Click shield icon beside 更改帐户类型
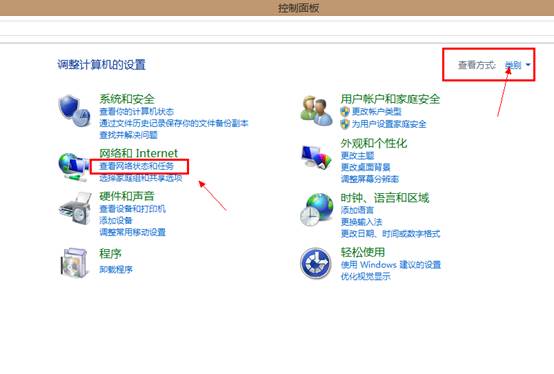Viewport: 554px width, 374px height. tap(345, 112)
